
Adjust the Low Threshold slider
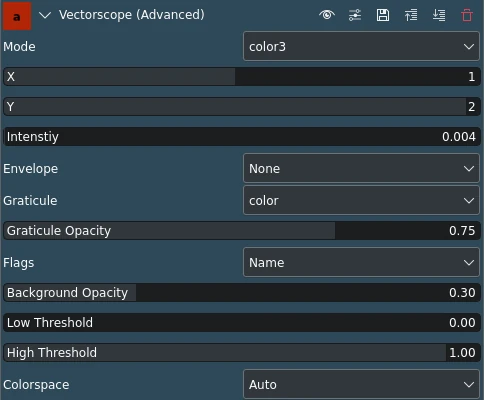[242, 323]
